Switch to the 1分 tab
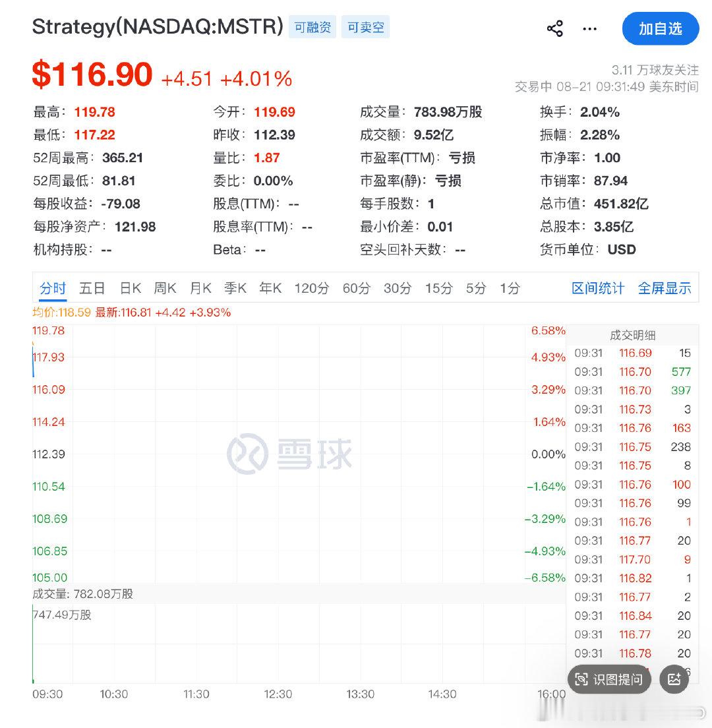 point(510,288)
